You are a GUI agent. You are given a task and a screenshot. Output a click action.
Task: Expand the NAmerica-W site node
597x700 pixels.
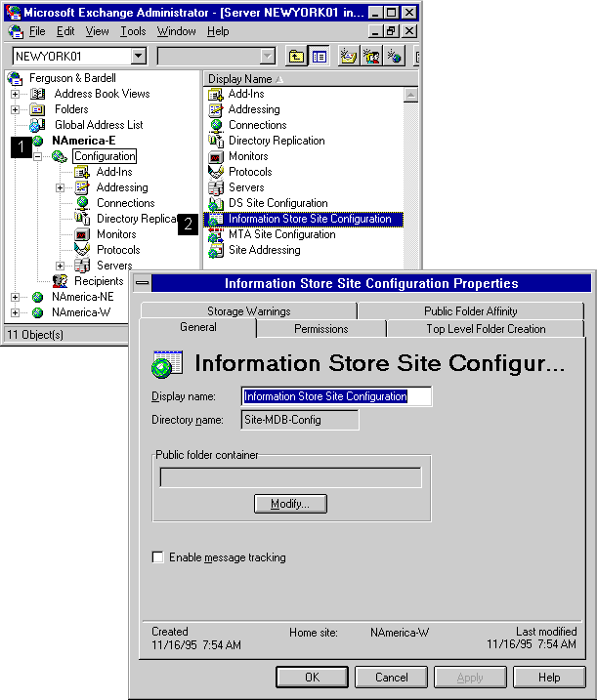tap(16, 313)
